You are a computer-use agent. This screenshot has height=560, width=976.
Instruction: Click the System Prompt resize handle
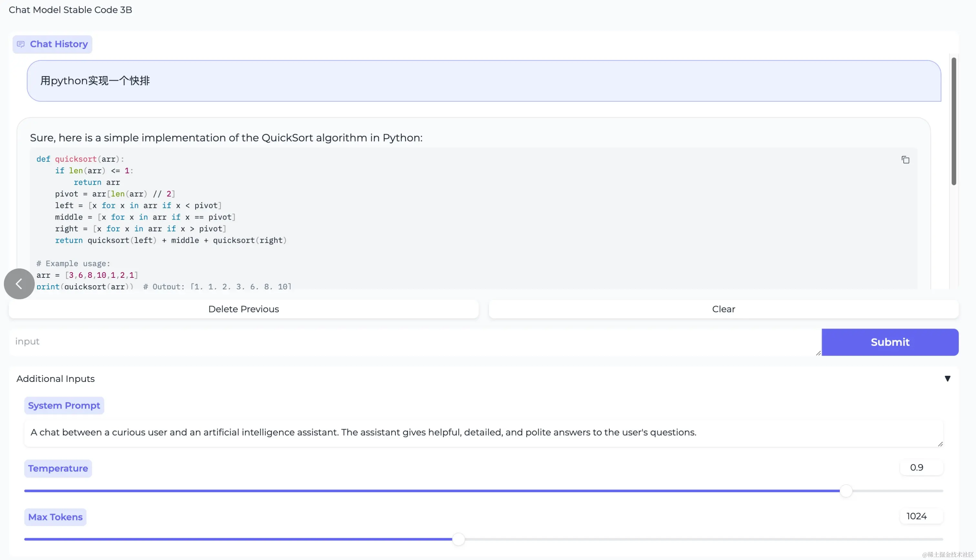(x=940, y=444)
